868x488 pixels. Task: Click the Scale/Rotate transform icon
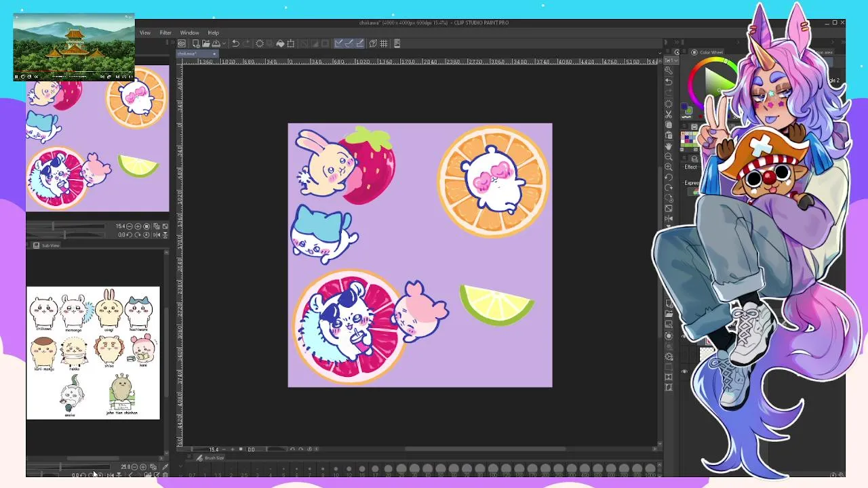click(290, 43)
